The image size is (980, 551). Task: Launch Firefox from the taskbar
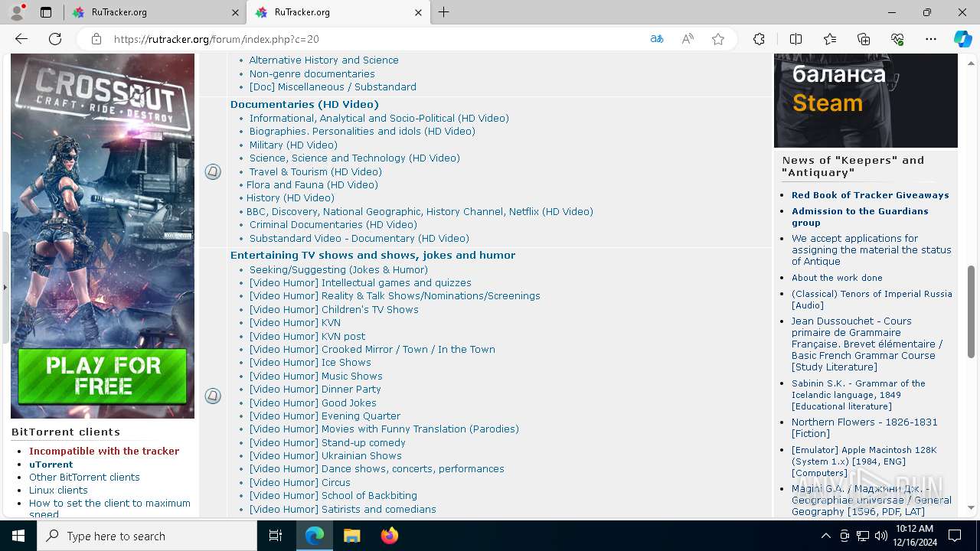pyautogui.click(x=390, y=536)
